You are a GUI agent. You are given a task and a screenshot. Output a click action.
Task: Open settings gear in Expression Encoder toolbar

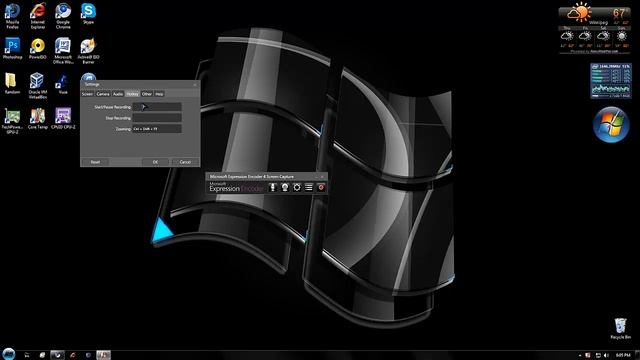point(297,187)
